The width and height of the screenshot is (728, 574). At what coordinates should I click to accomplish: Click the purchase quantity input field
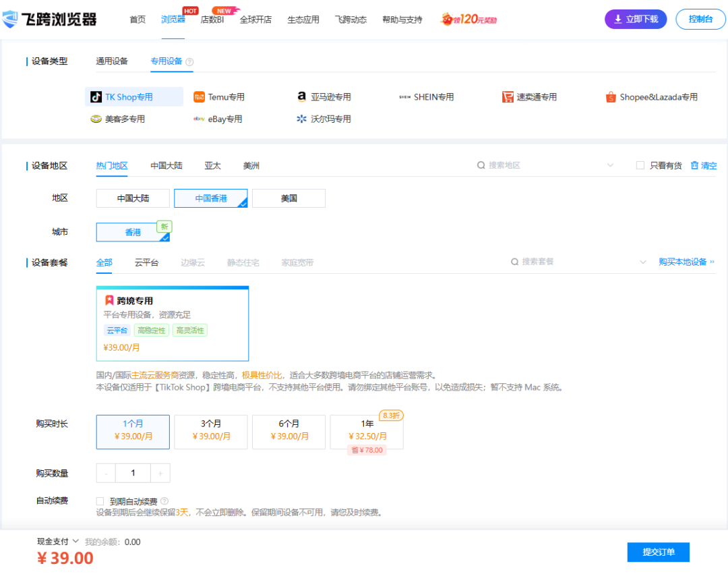click(x=133, y=473)
